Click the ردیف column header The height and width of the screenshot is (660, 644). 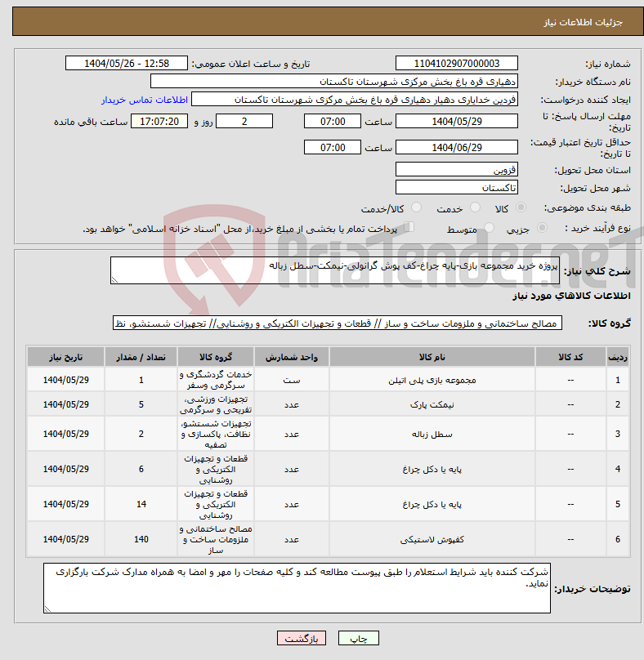tap(618, 357)
